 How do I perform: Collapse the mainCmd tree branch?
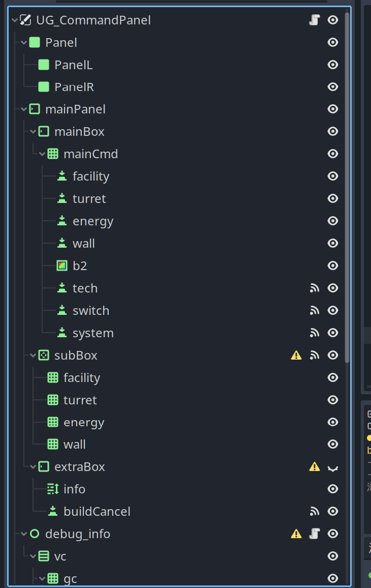(41, 154)
